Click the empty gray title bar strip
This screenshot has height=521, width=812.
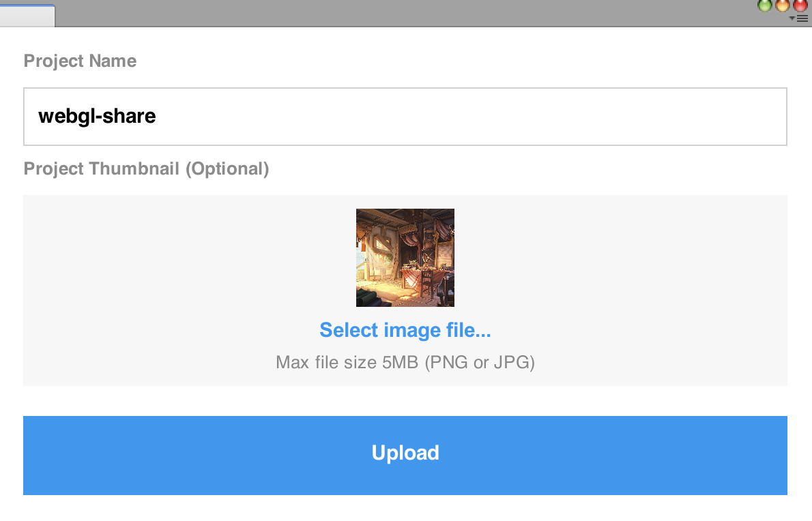point(404,13)
